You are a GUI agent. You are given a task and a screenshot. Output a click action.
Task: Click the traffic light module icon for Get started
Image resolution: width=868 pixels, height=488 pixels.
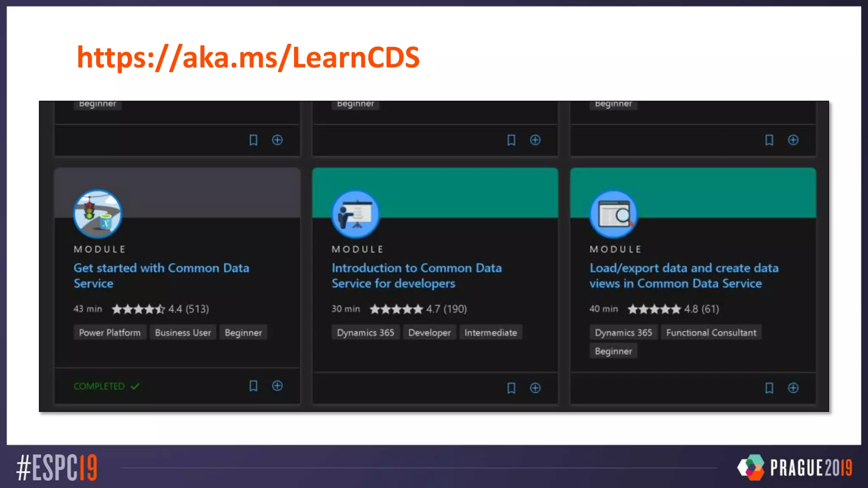point(97,213)
